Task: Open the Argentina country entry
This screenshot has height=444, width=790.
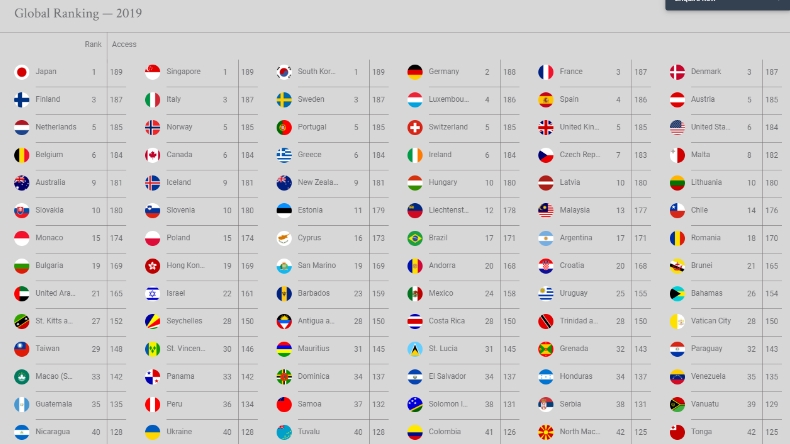Action: click(576, 238)
